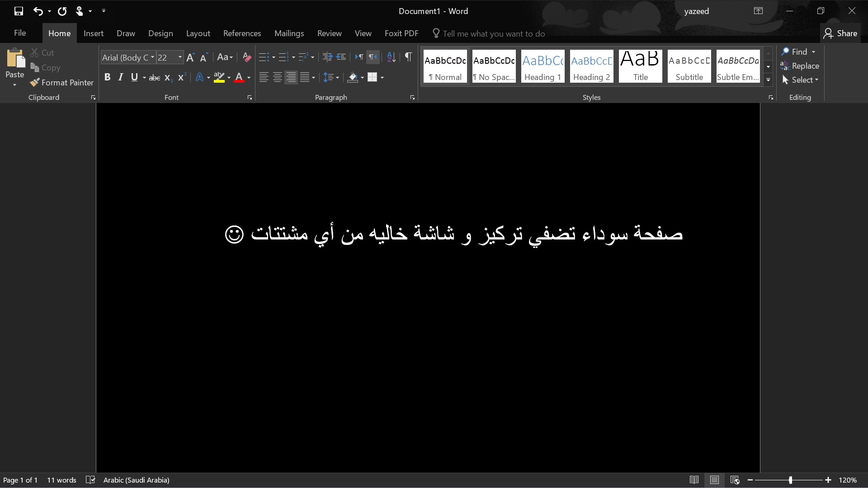Image resolution: width=868 pixels, height=488 pixels.
Task: Click the zoom slider handle
Action: coord(790,480)
